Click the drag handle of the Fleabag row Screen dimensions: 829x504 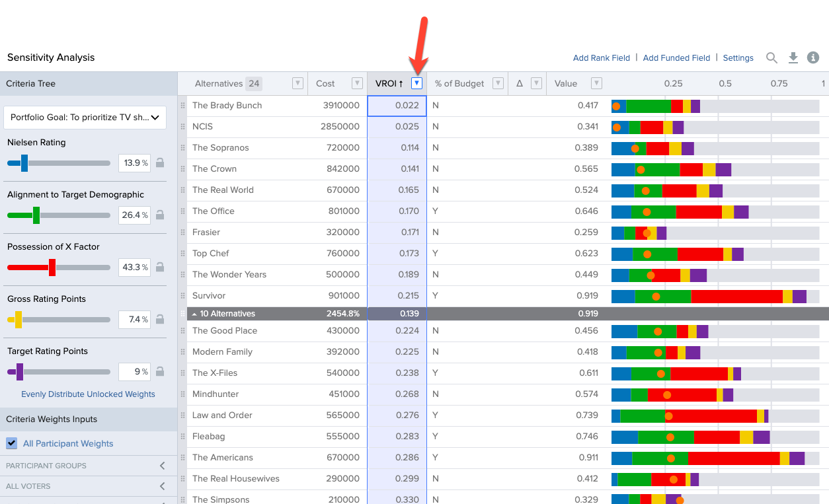pos(182,437)
